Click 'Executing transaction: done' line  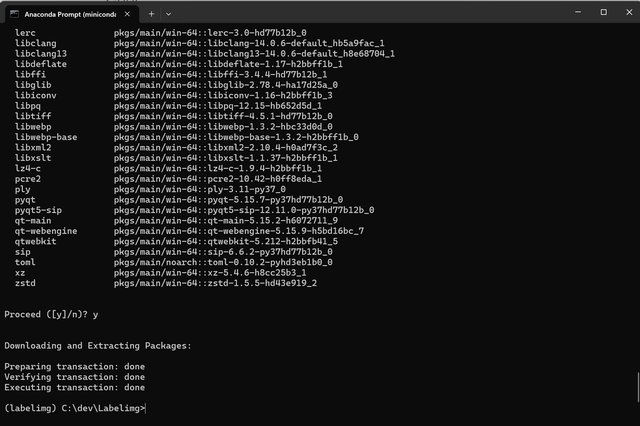[75, 387]
